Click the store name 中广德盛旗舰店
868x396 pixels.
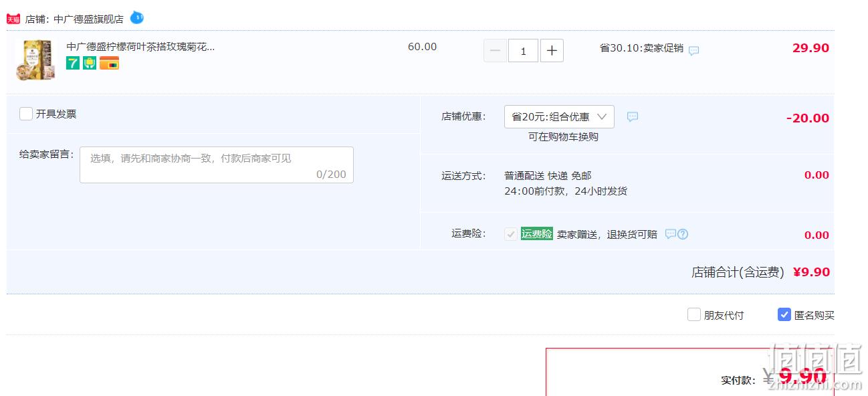click(88, 19)
